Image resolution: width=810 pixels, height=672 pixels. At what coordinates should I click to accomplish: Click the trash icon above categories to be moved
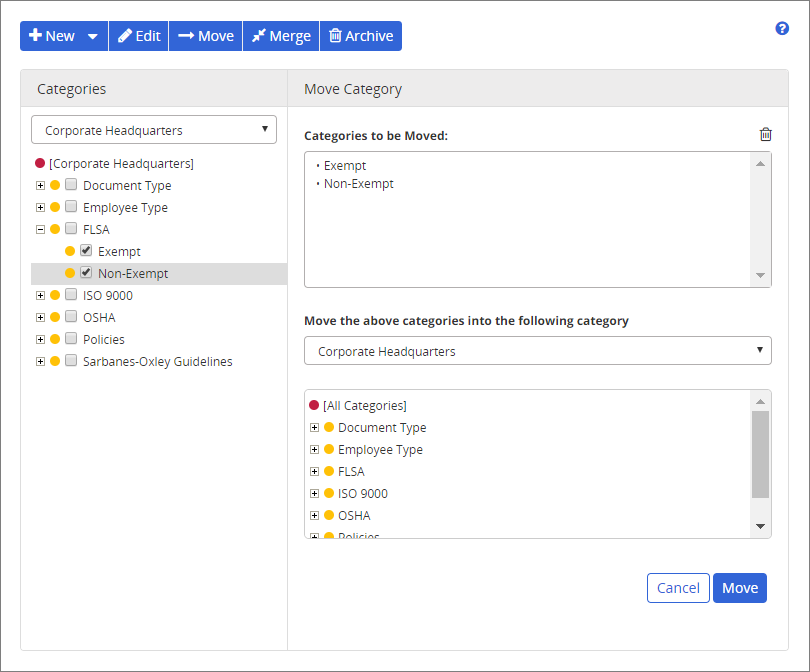765,135
